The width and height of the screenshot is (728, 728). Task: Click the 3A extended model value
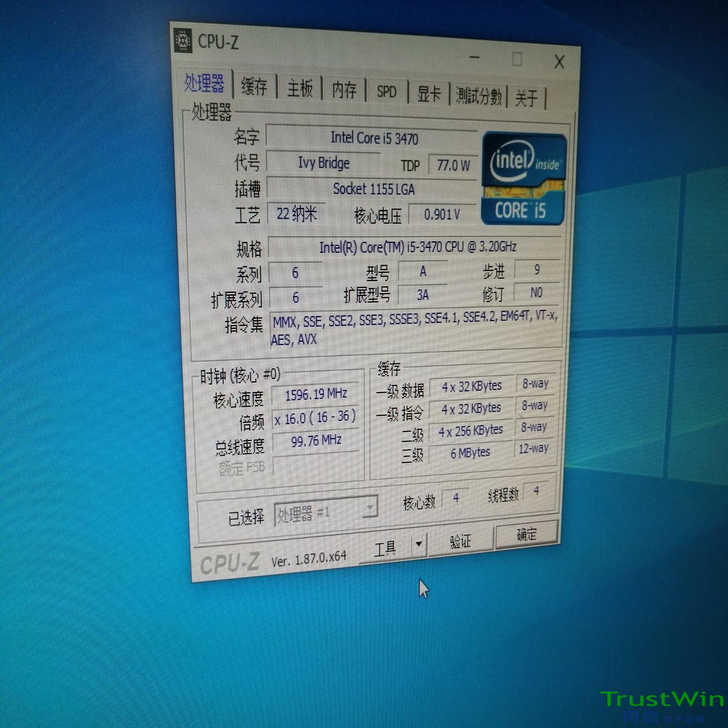click(x=423, y=295)
